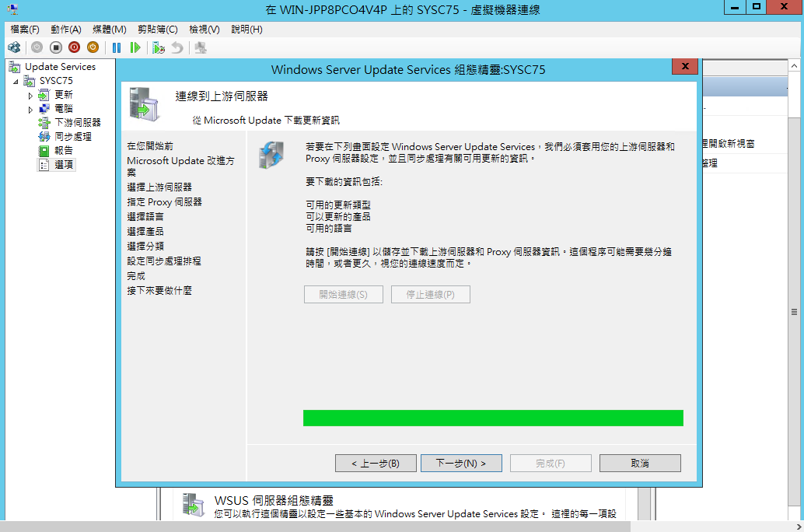Reset the VM using the green play-bar icon
The width and height of the screenshot is (804, 532).
pyautogui.click(x=135, y=47)
